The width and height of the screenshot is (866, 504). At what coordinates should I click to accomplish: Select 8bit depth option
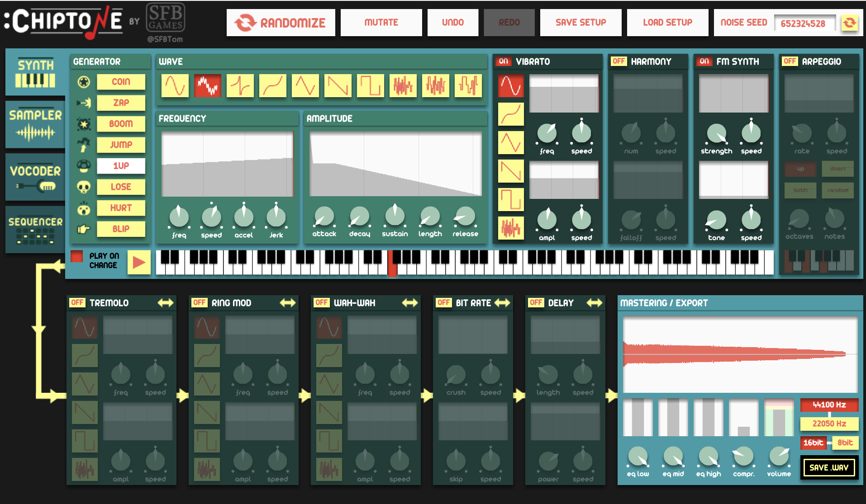coord(845,443)
